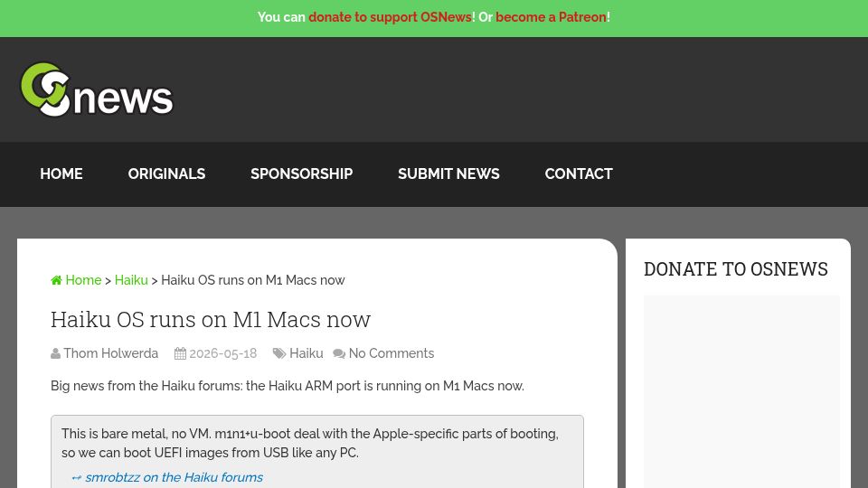
Task: Click the quote text 'This is bare metal, no VM'
Action: tap(135, 434)
